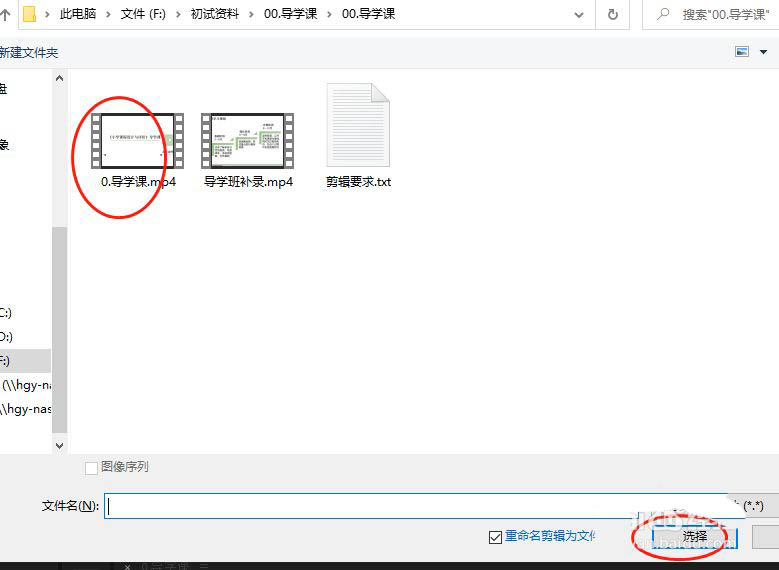Toggle the 图像序列 checkbox
Screen dimensions: 779x570
91,468
